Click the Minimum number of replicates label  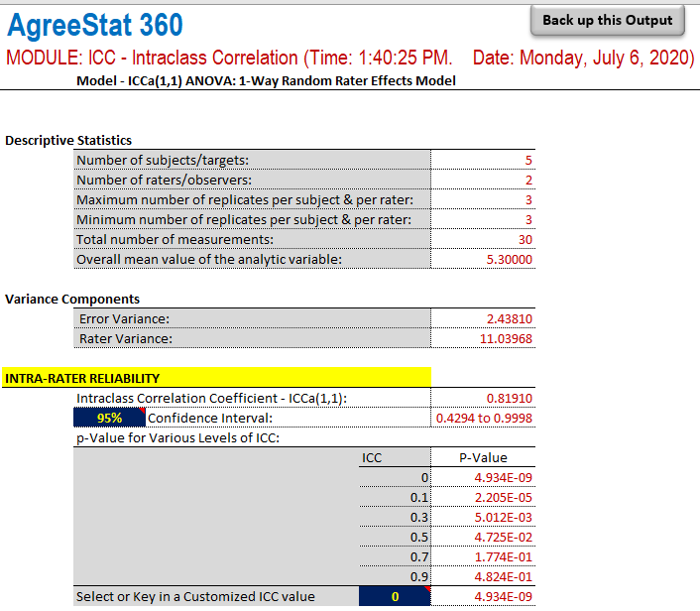pos(244,220)
